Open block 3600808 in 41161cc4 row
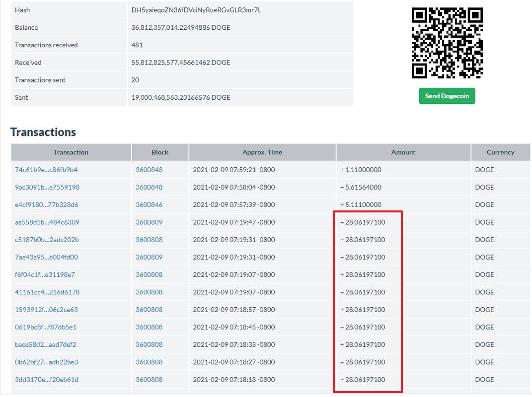This screenshot has height=397, width=532. (149, 292)
